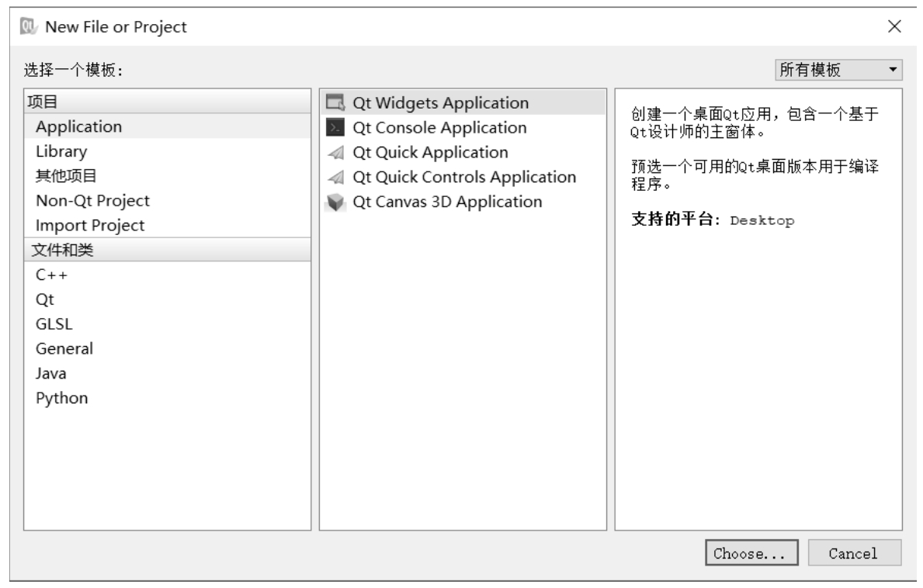Select the C++ file category
Viewport: 923px width, 588px height.
[x=167, y=275]
